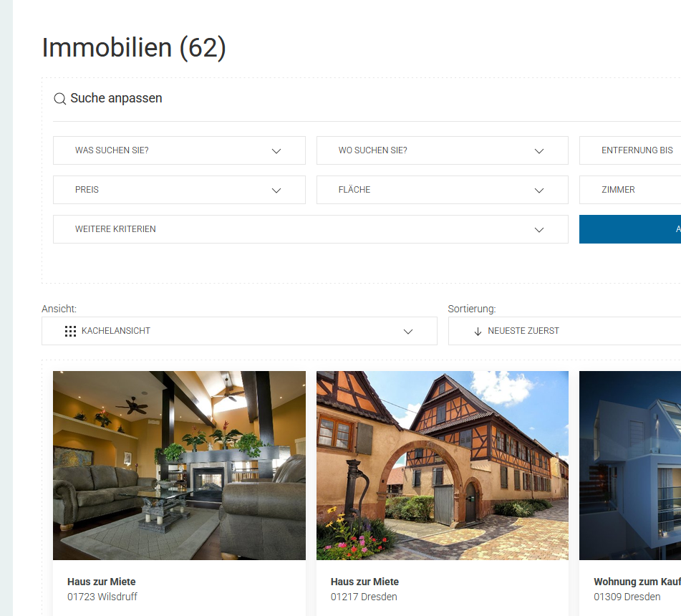The height and width of the screenshot is (616, 681).
Task: Open the half-timbered house photo in Dresden 01217
Action: (442, 466)
